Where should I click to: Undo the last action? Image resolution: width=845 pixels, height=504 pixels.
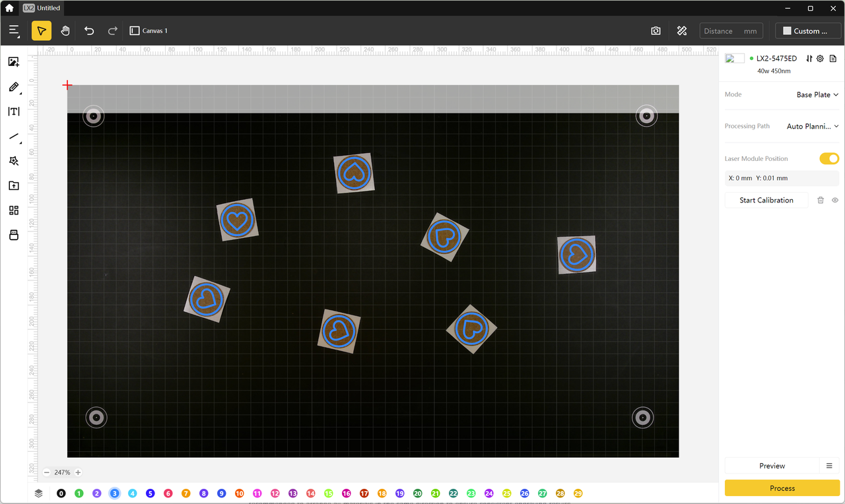(x=89, y=31)
